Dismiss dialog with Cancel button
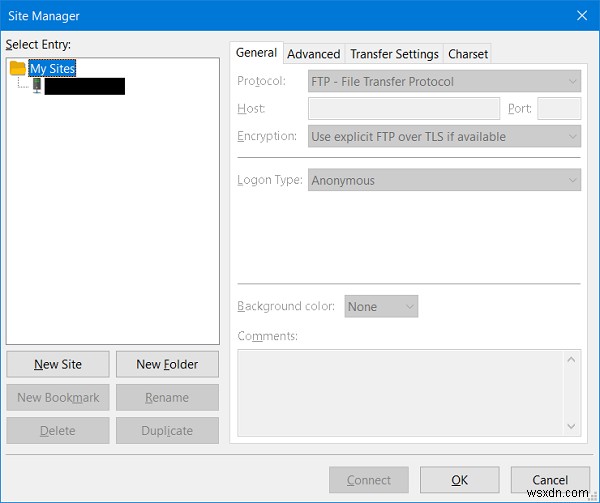Image resolution: width=600 pixels, height=503 pixels. coord(550,480)
